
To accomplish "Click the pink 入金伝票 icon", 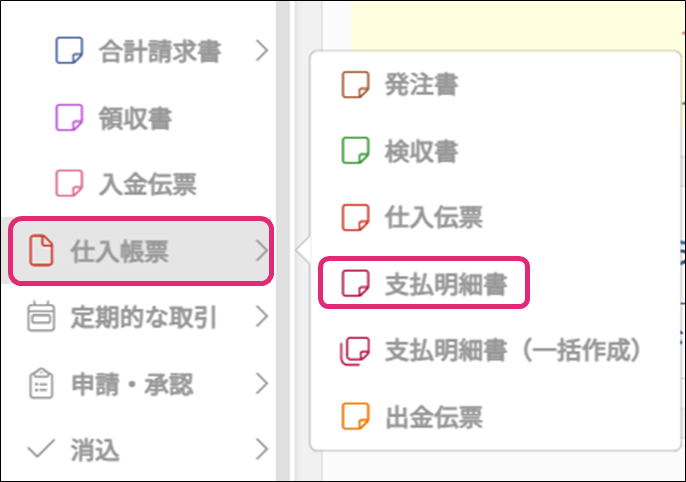I will point(69,184).
